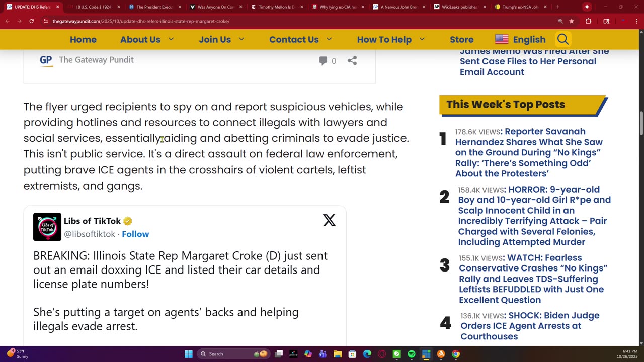644x362 pixels.
Task: Click the Libs of TikTok display name
Action: tap(92, 221)
